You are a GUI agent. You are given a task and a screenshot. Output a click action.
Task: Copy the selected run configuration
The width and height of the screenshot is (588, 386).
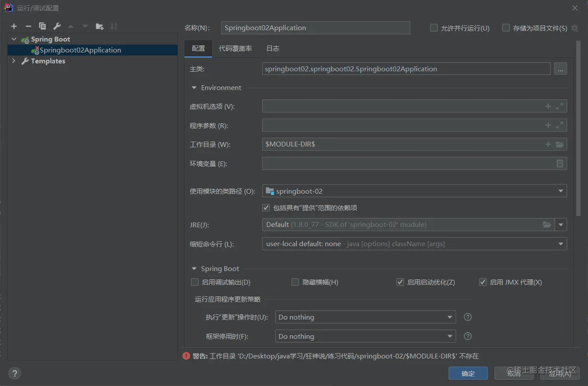coord(42,27)
